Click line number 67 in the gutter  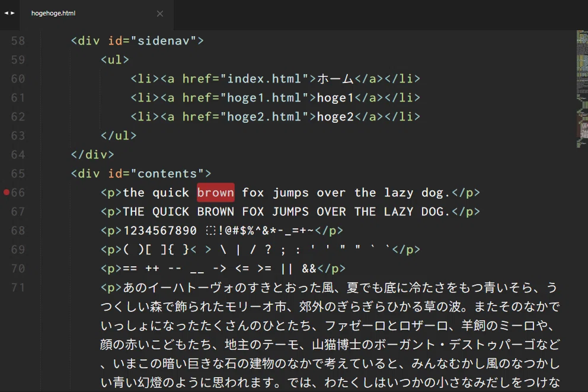(18, 212)
